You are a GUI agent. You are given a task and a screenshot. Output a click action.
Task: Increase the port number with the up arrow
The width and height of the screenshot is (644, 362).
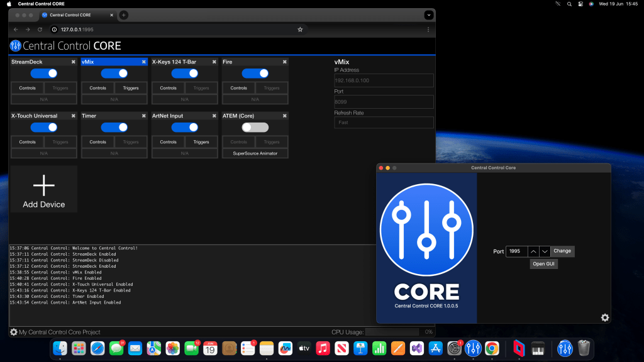[533, 251]
